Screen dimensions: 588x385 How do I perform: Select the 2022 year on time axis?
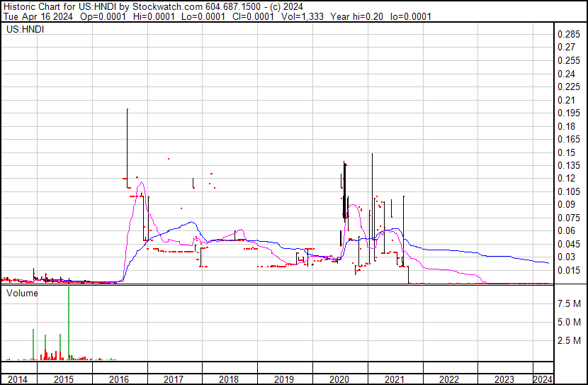(450, 379)
